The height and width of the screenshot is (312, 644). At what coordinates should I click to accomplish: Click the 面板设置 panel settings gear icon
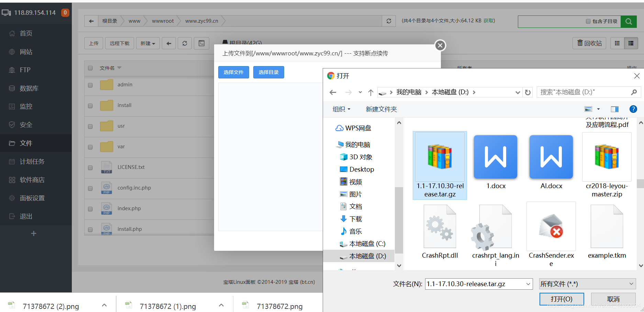tap(12, 198)
